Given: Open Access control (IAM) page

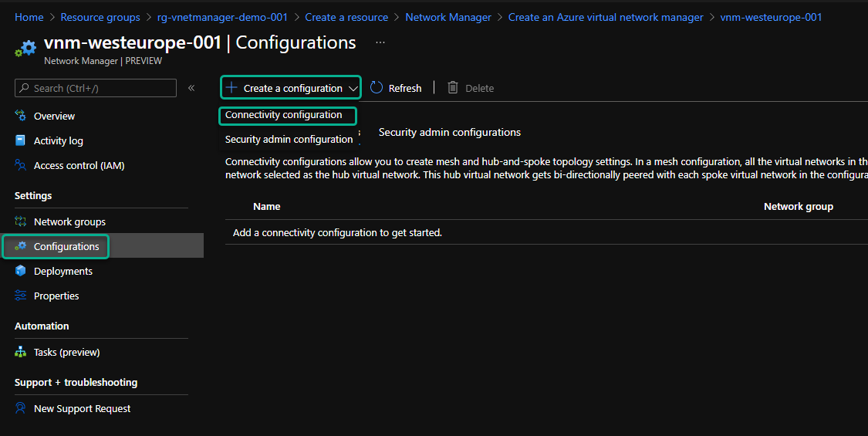Looking at the screenshot, I should pyautogui.click(x=79, y=166).
